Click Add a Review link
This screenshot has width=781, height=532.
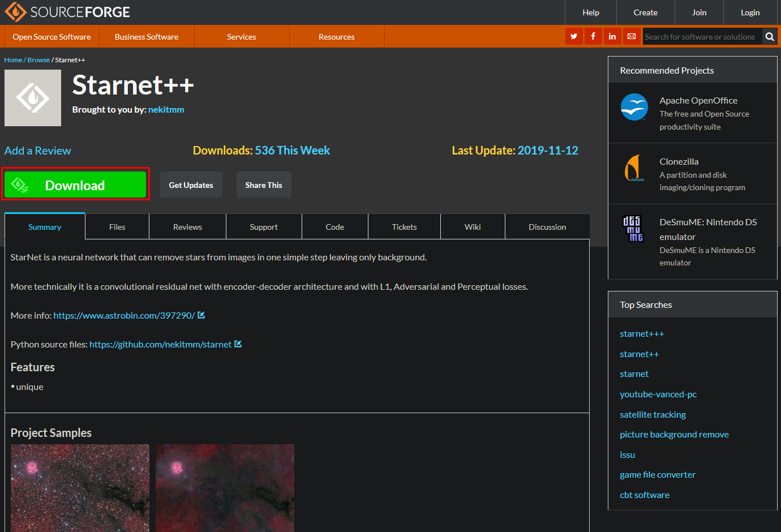tap(38, 151)
